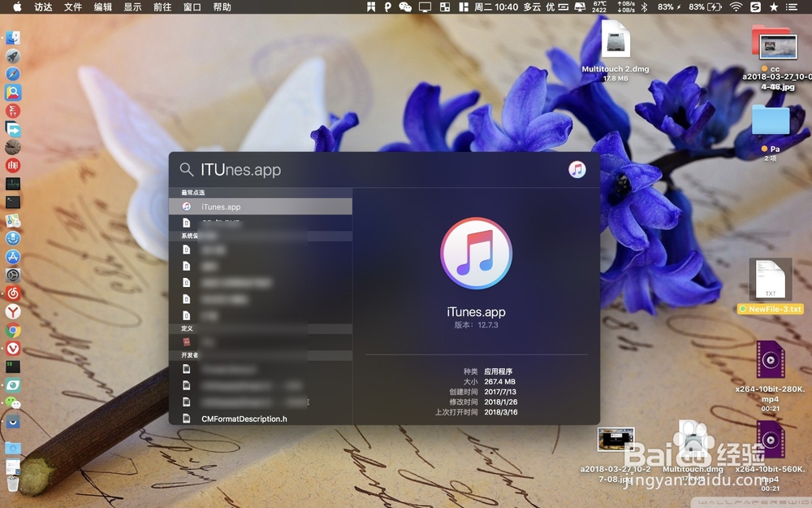Image resolution: width=812 pixels, height=508 pixels.
Task: Open the 前往 menu
Action: pos(162,7)
